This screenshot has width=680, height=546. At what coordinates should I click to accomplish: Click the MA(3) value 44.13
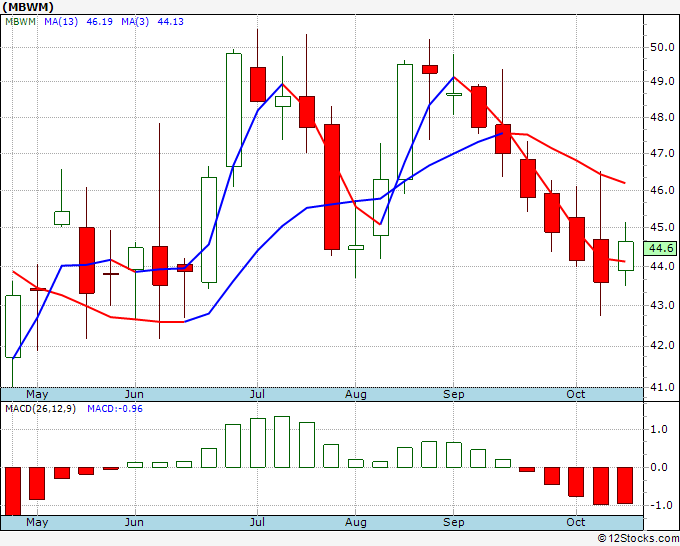[170, 22]
